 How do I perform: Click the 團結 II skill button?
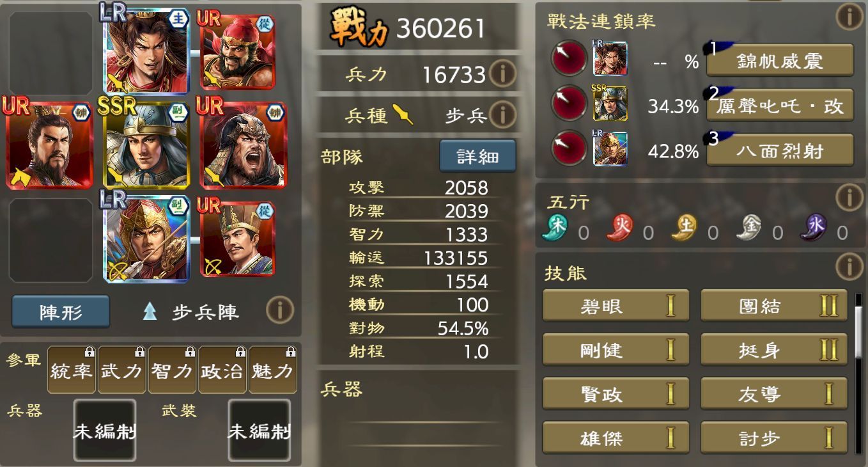click(x=774, y=306)
